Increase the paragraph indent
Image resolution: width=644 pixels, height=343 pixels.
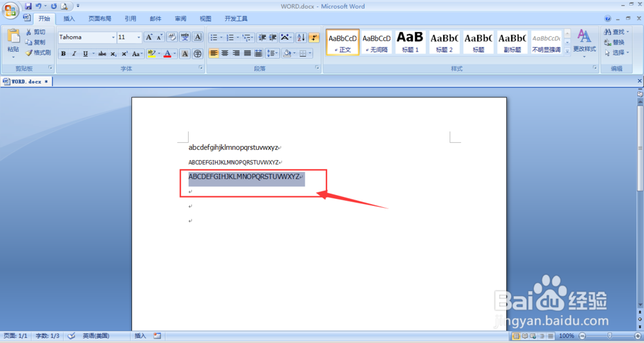coord(272,38)
